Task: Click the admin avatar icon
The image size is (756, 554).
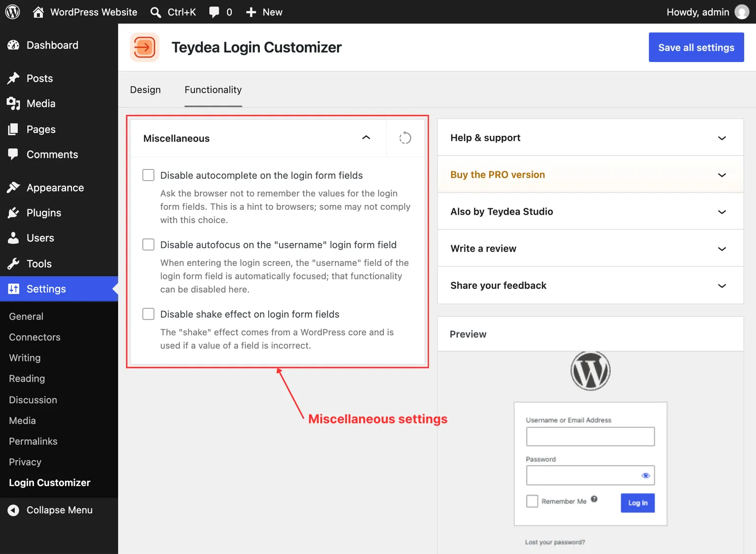Action: [x=742, y=12]
